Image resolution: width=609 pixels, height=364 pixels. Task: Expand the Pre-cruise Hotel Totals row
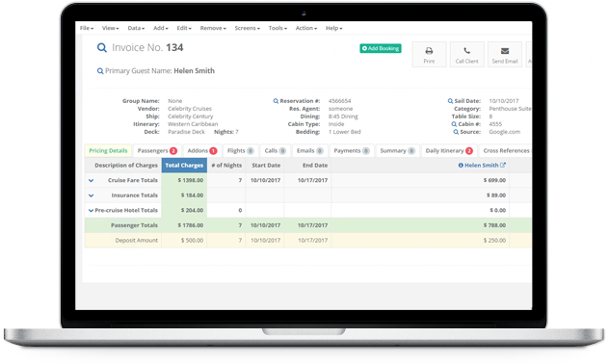pyautogui.click(x=91, y=211)
